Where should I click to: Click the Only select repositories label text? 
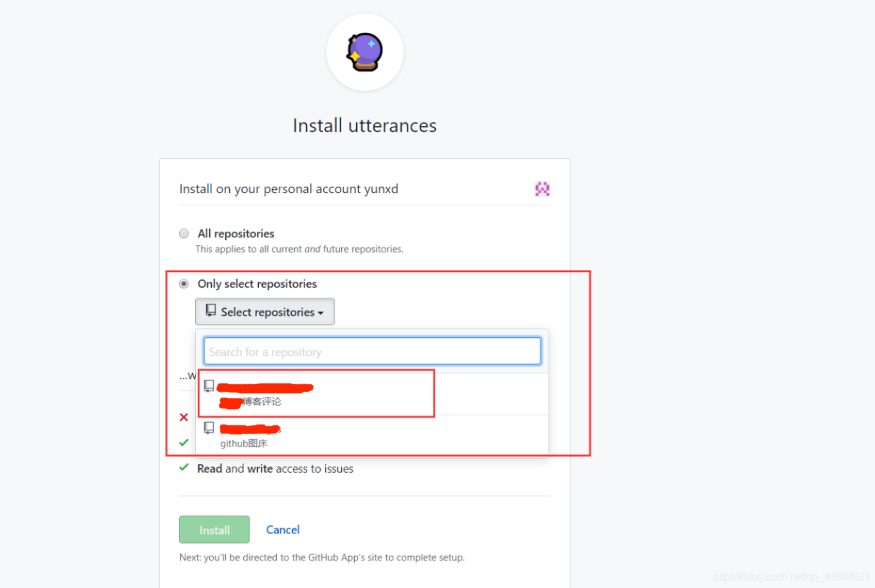coord(257,284)
